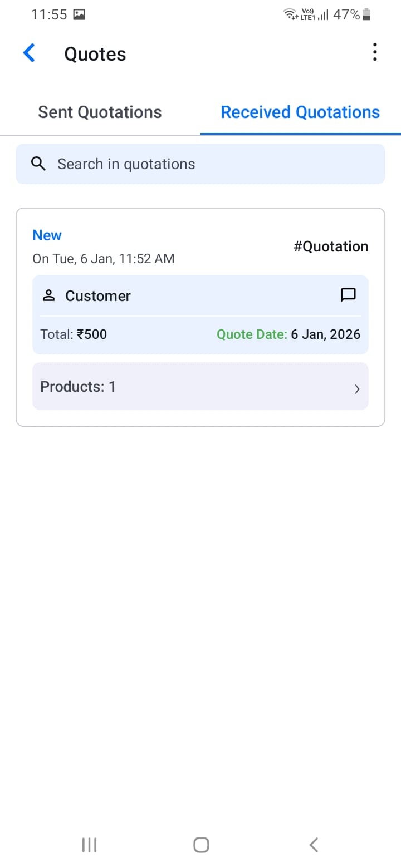Tap the battery icon in status bar
The height and width of the screenshot is (868, 401).
pyautogui.click(x=366, y=15)
